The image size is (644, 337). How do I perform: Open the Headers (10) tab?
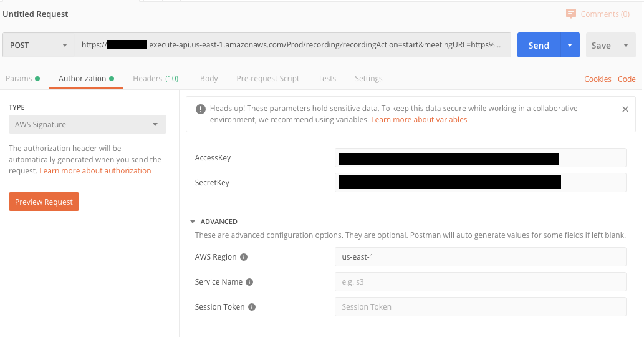156,79
